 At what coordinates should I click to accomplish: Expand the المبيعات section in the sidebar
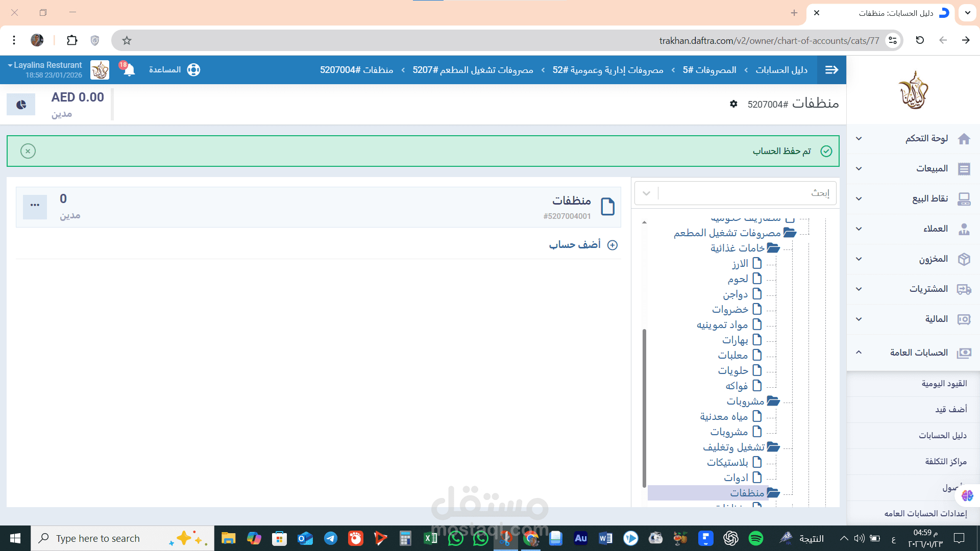pos(859,168)
